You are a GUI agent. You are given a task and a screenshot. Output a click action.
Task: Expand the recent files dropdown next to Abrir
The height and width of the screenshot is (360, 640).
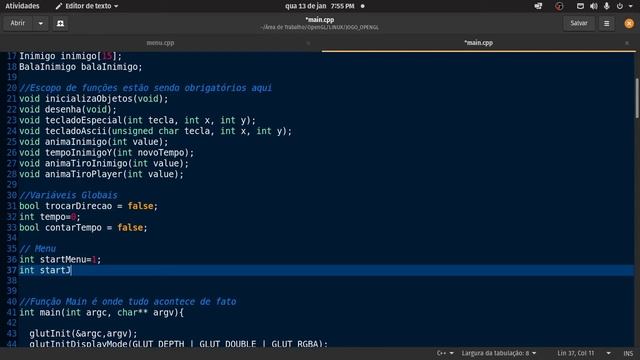click(40, 23)
